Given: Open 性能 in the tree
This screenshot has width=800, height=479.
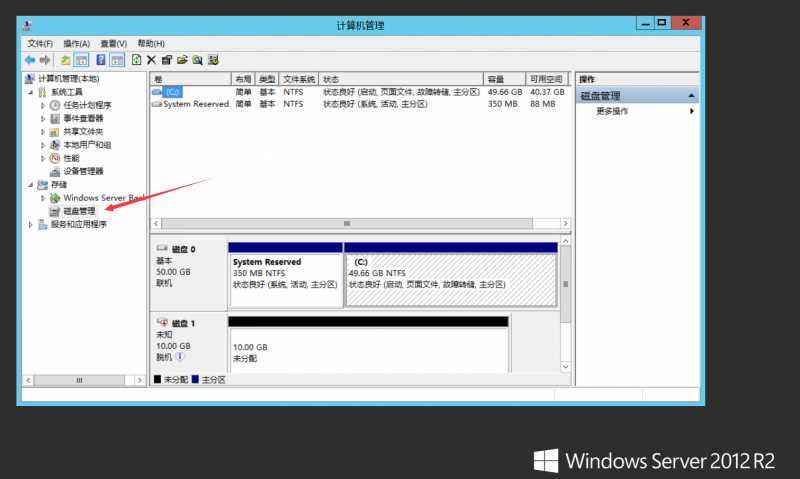Looking at the screenshot, I should [71, 158].
